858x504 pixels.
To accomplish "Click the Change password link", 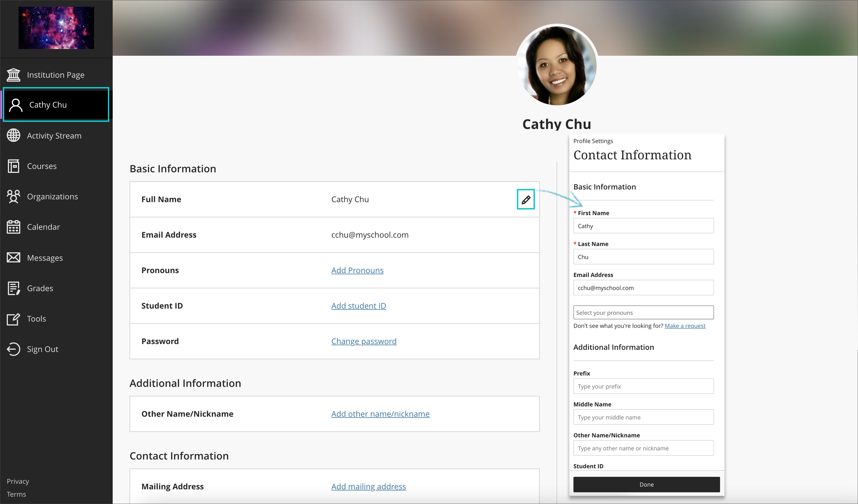I will (x=364, y=341).
